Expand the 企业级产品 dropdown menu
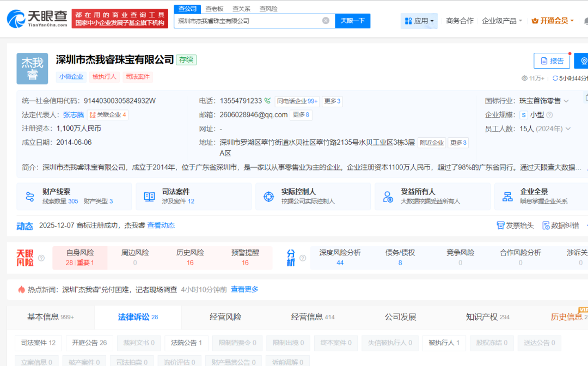This screenshot has width=588, height=366. click(502, 21)
